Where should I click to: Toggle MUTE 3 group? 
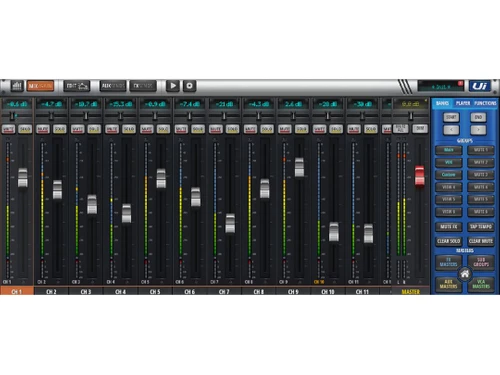(481, 175)
